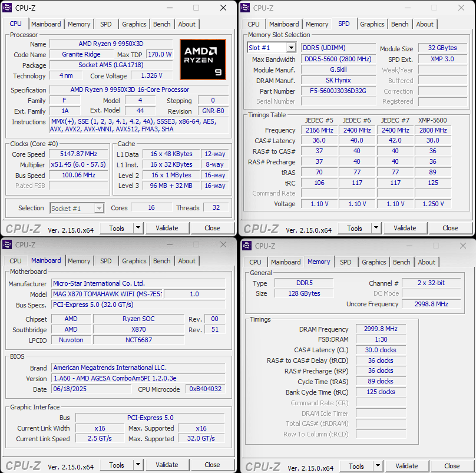This screenshot has height=473, width=476.
Task: Expand the Tools dropdown arrow in the bottom-right Memory window
Action: tap(378, 466)
